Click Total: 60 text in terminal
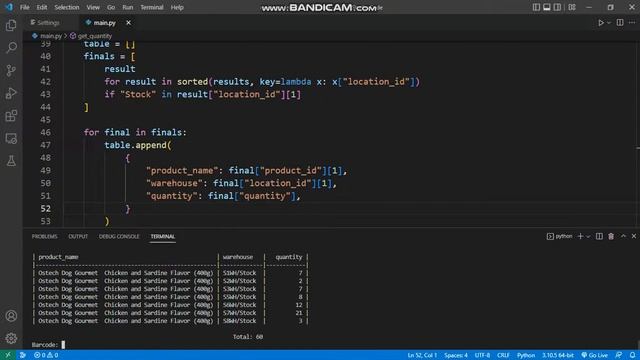640x360 pixels. [248, 337]
